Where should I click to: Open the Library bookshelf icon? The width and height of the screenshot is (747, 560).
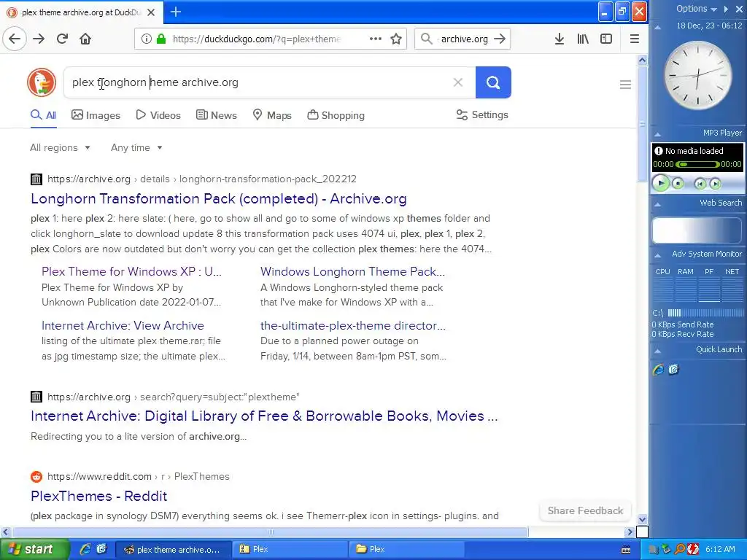click(583, 39)
